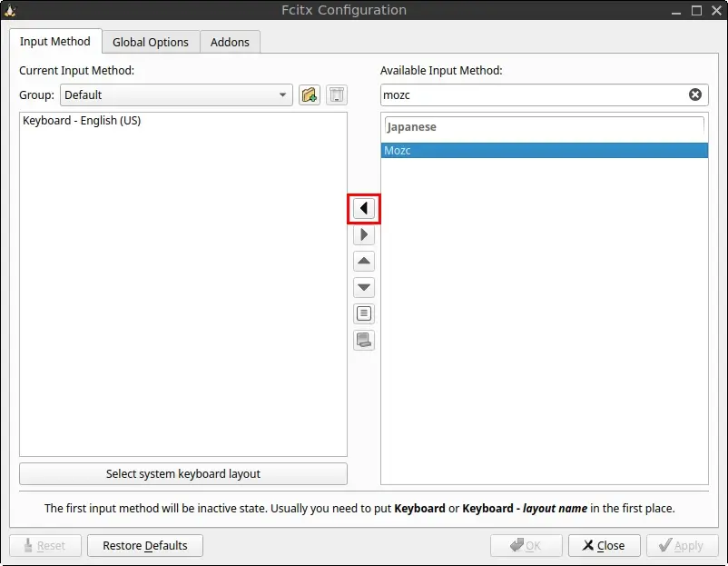Open input method configure (list) icon
Image resolution: width=728 pixels, height=566 pixels.
pos(363,313)
